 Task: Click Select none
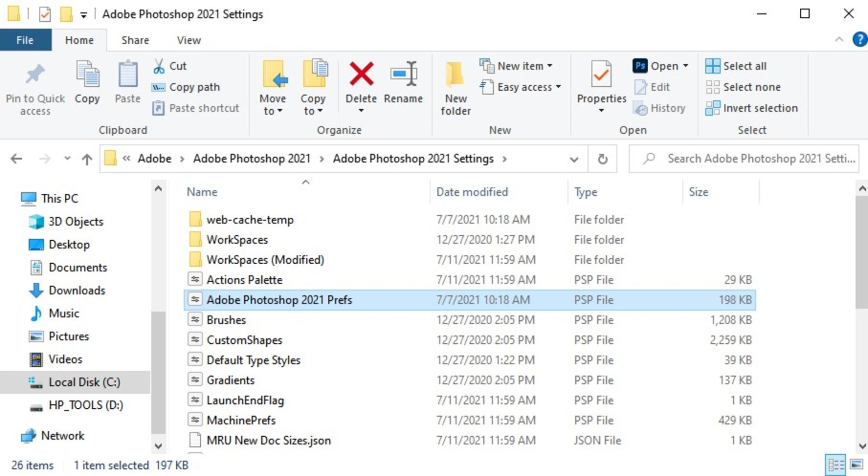[x=743, y=87]
